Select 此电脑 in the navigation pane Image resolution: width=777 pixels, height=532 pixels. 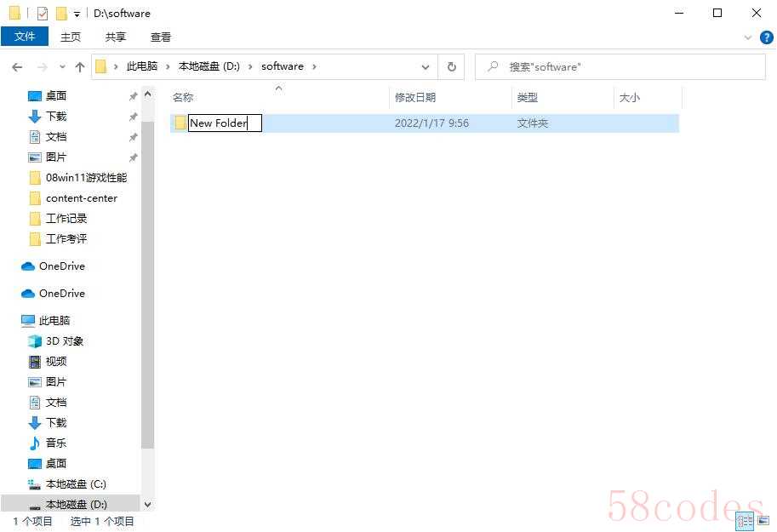coord(54,321)
